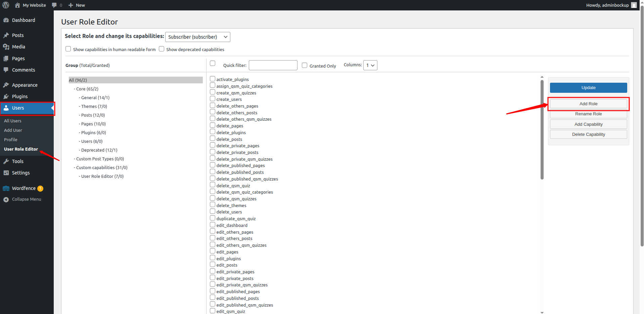The height and width of the screenshot is (314, 644).
Task: Click the Delete Capability button
Action: 588,134
